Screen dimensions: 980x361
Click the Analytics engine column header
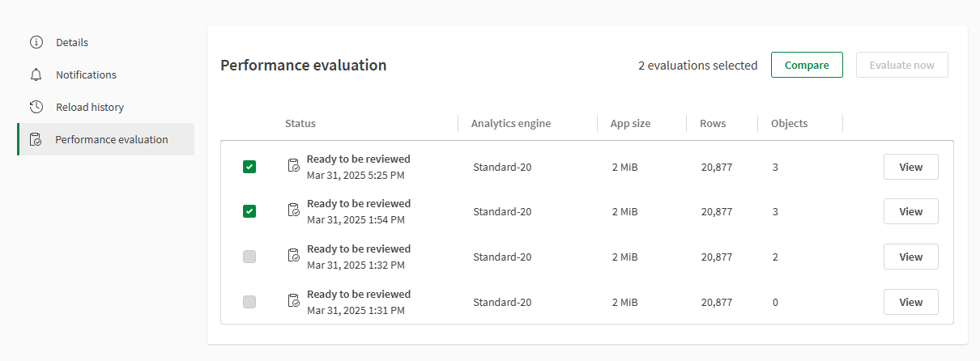511,124
